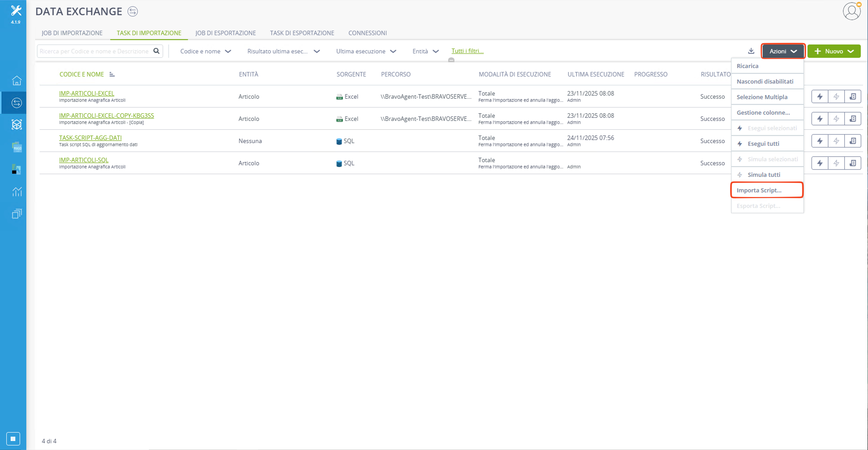
Task: Execute the IMP-ARTICOLI-EXCEL task via lightning icon
Action: 820,96
